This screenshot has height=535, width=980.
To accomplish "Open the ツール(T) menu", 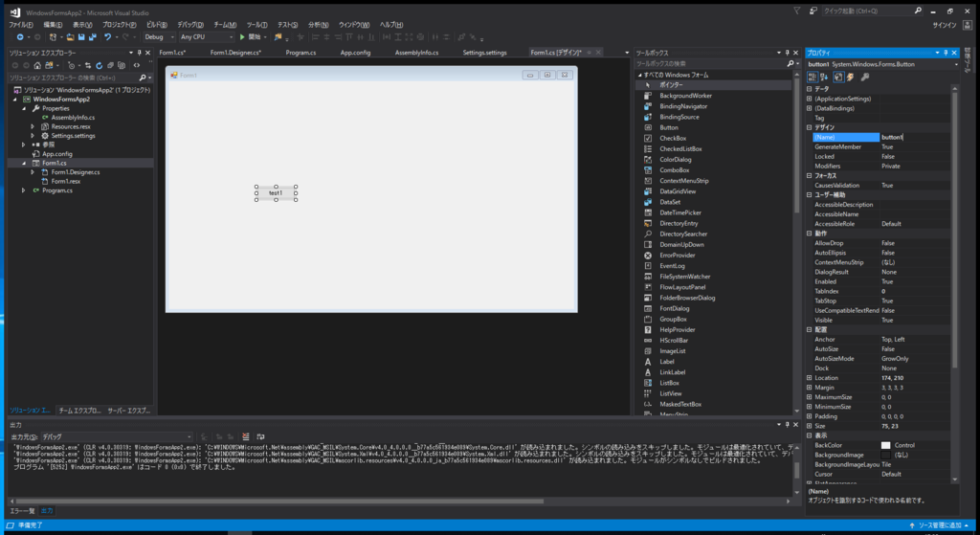I will (x=256, y=25).
